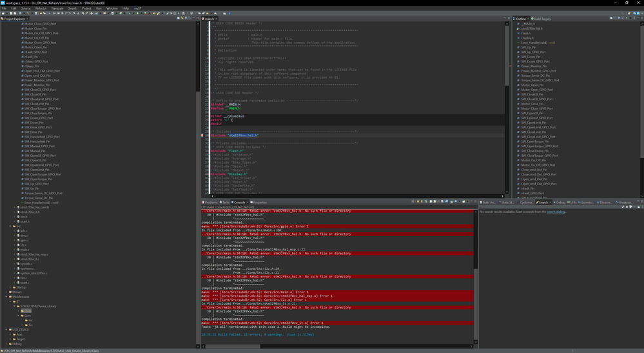Open the Refactor menu

(41, 8)
